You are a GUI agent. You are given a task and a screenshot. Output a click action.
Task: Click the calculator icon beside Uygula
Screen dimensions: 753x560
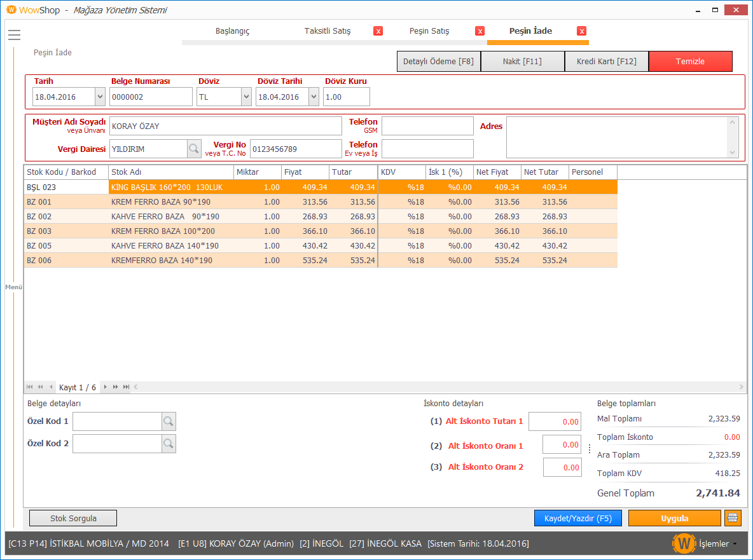(733, 518)
